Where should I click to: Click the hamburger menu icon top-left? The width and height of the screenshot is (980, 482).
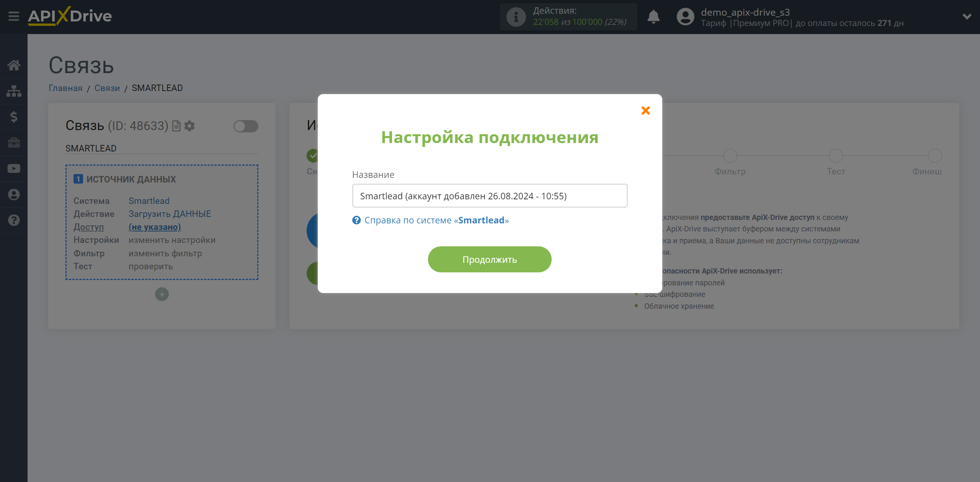point(13,17)
